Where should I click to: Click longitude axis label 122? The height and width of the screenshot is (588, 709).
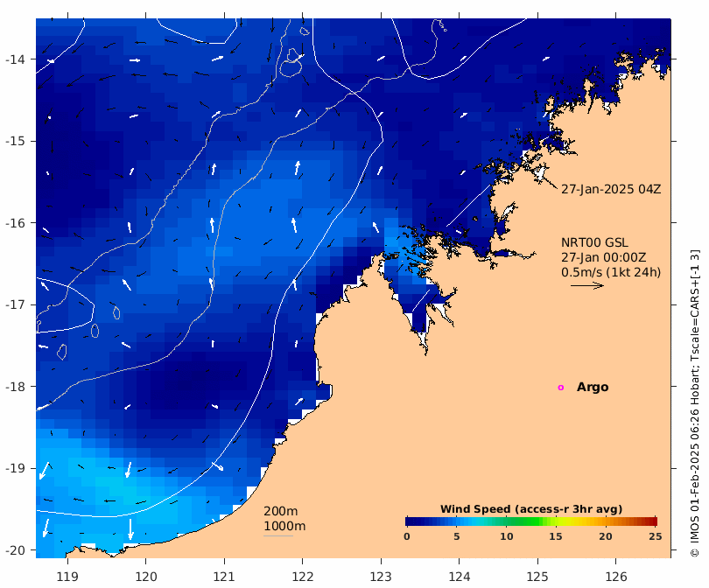point(303,577)
